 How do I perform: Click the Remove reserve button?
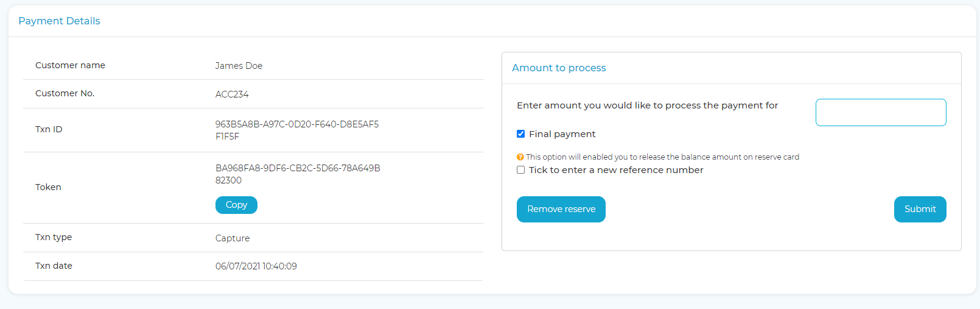tap(561, 209)
